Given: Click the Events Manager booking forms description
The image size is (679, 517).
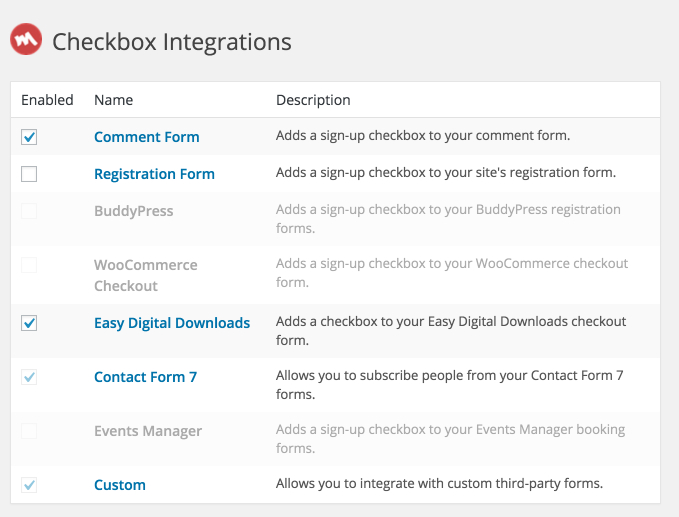Looking at the screenshot, I should (450, 439).
